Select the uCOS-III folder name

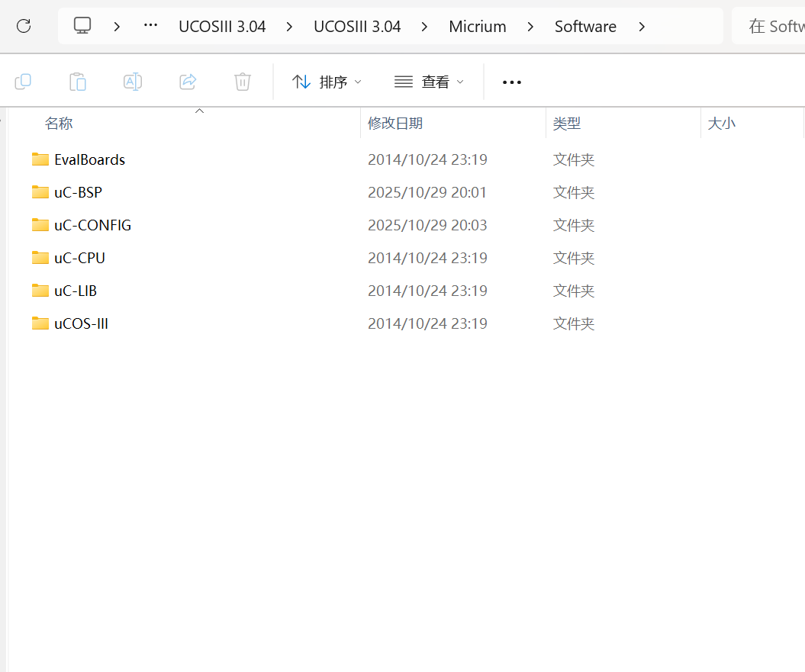81,324
